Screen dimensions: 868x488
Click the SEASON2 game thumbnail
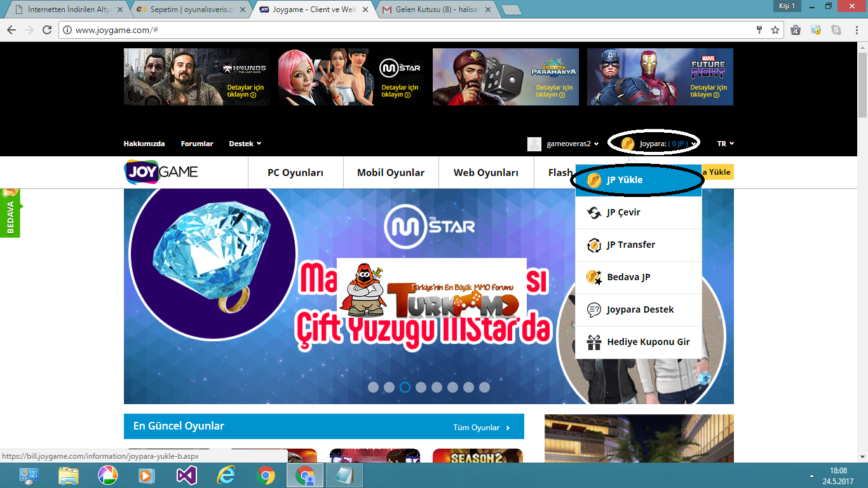pyautogui.click(x=478, y=456)
